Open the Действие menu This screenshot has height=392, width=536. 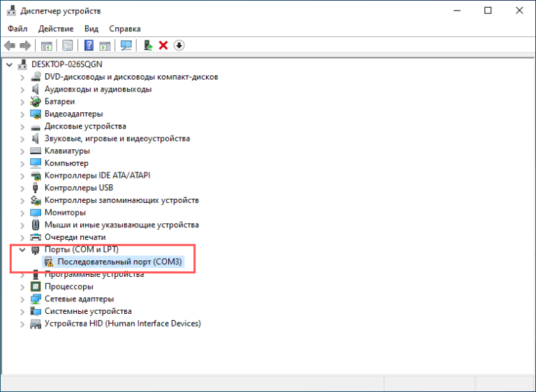tap(56, 29)
